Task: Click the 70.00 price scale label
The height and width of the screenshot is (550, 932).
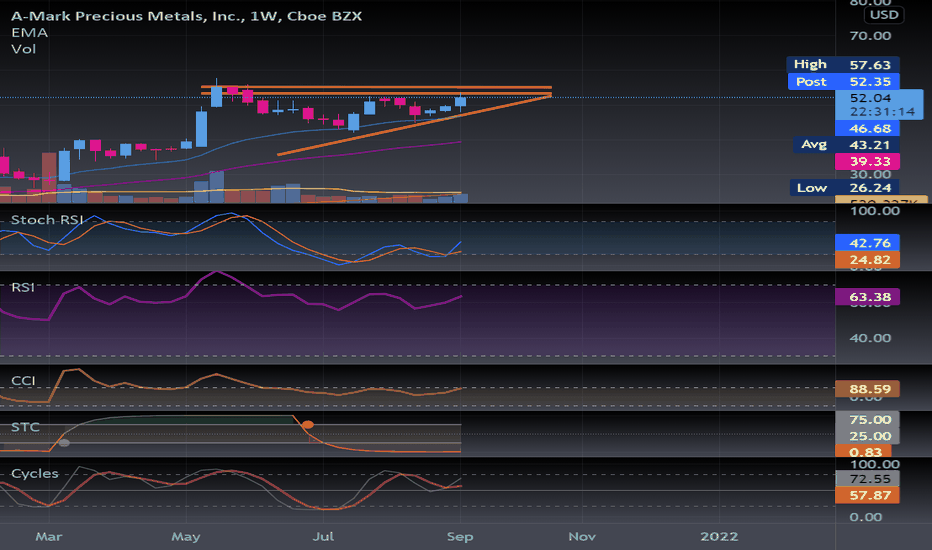Action: 870,36
